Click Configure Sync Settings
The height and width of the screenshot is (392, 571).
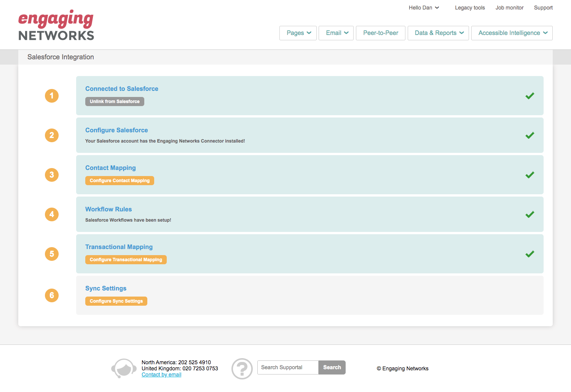pos(116,301)
